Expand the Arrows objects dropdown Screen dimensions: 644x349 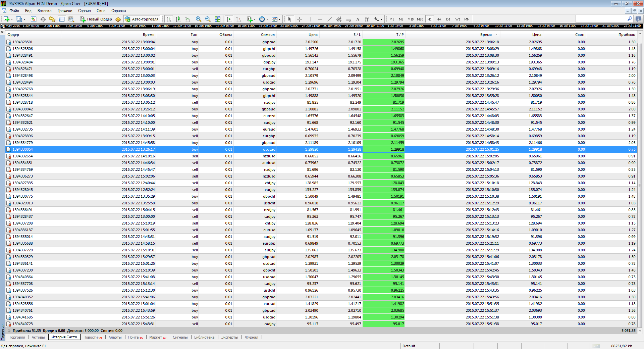click(382, 19)
